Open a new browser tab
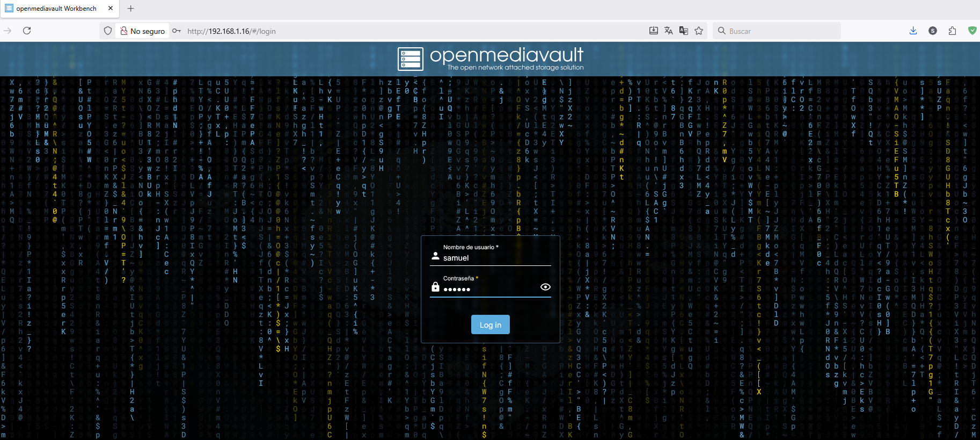980x440 pixels. point(130,8)
